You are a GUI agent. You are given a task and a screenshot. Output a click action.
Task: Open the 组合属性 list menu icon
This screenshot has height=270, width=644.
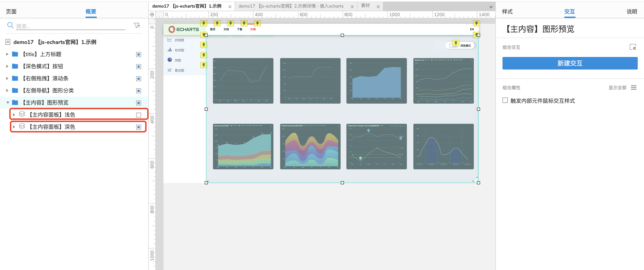pyautogui.click(x=633, y=87)
